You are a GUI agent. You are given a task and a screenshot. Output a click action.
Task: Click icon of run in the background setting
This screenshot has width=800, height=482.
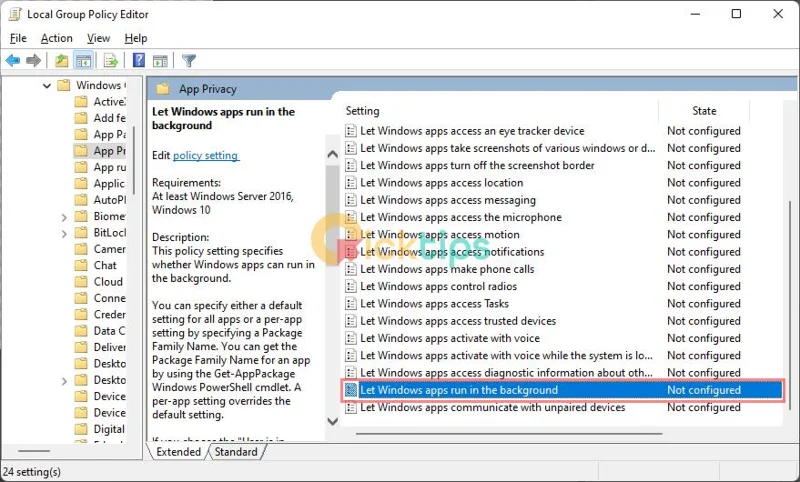[x=351, y=390]
